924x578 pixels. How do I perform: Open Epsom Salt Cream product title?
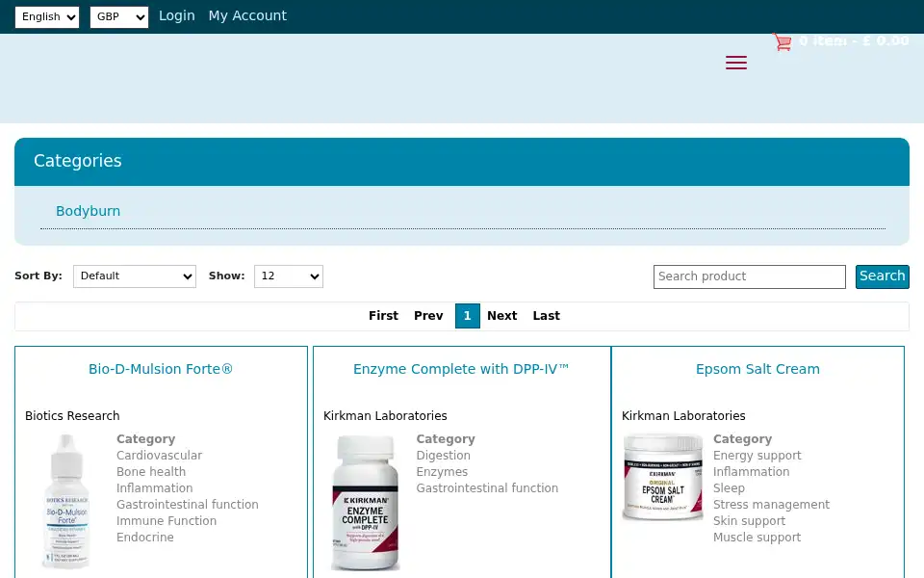[x=757, y=369]
